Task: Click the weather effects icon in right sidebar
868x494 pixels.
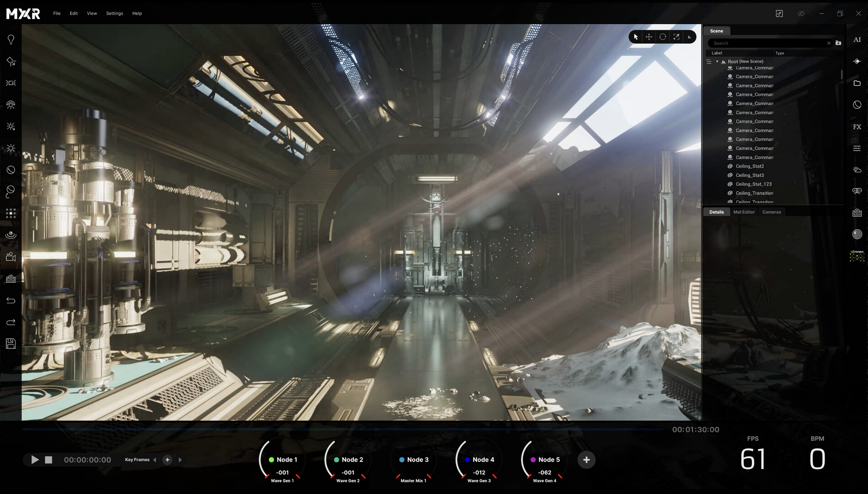Action: point(857,170)
